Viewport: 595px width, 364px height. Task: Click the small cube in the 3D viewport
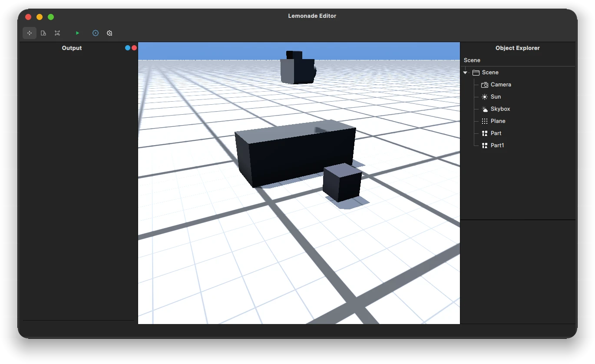coord(342,184)
